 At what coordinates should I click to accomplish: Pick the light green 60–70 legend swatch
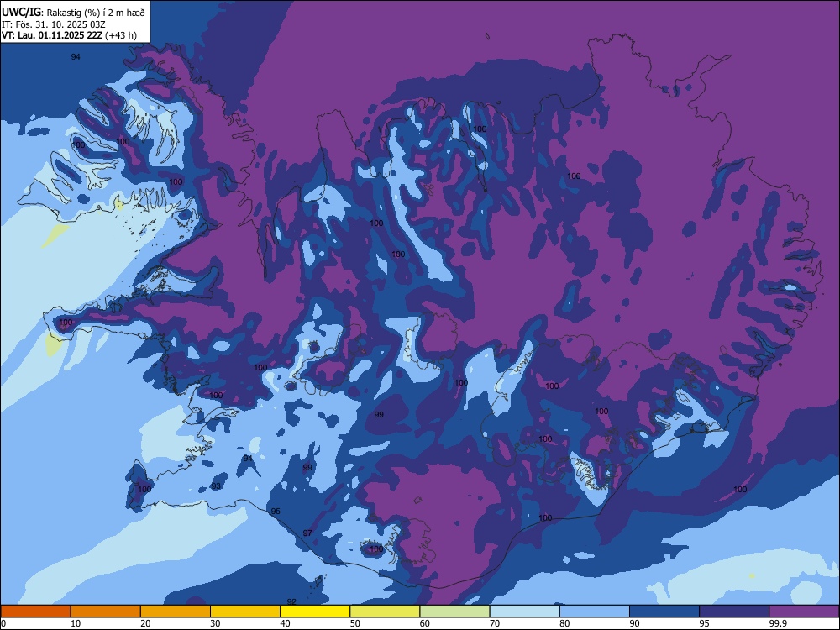click(454, 612)
